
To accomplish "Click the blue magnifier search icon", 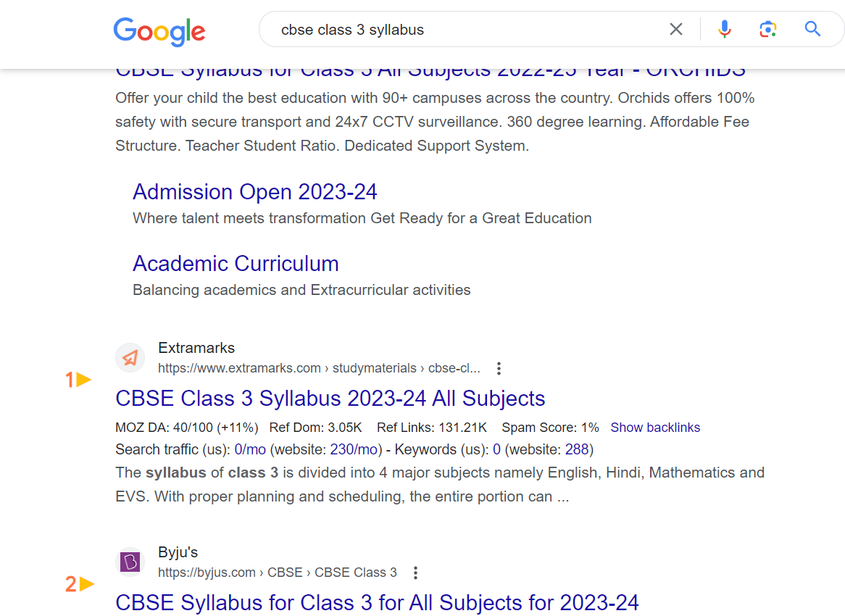I will tap(812, 29).
